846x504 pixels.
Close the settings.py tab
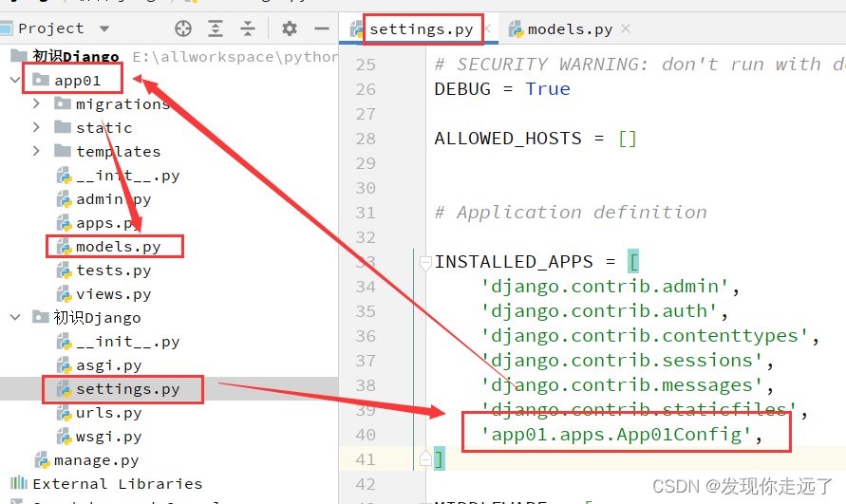click(x=487, y=28)
